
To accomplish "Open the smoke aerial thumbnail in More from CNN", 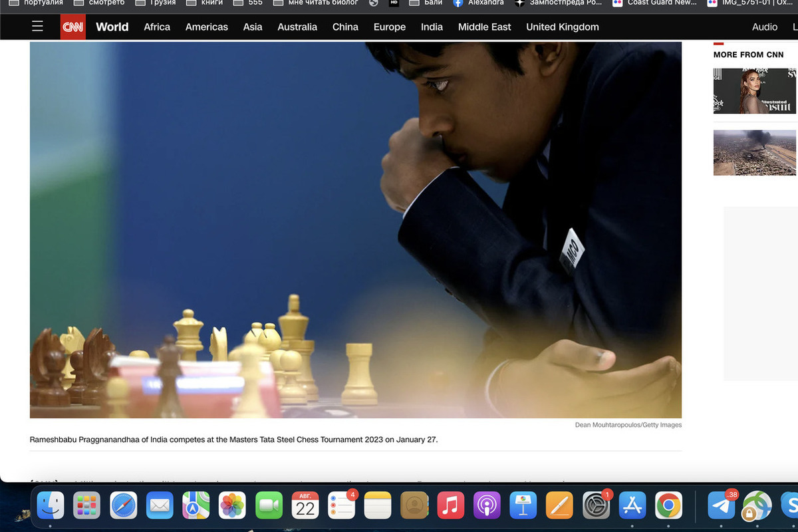I will [x=754, y=152].
